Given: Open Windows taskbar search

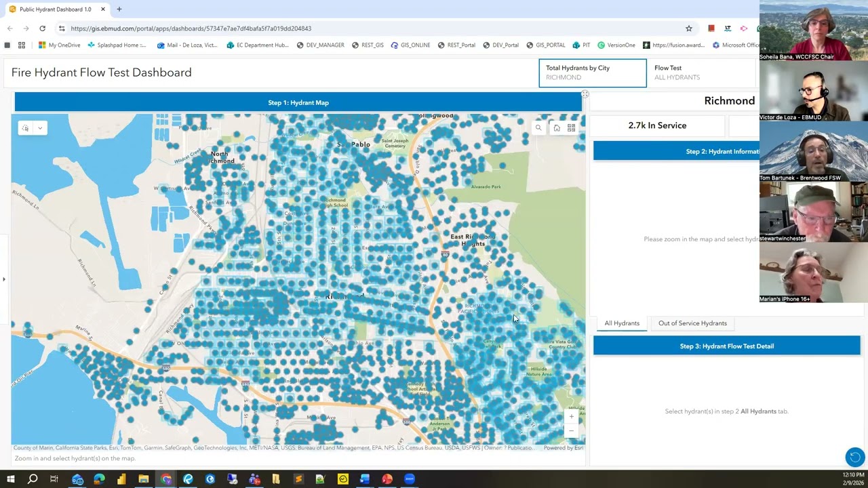Looking at the screenshot, I should click(33, 479).
